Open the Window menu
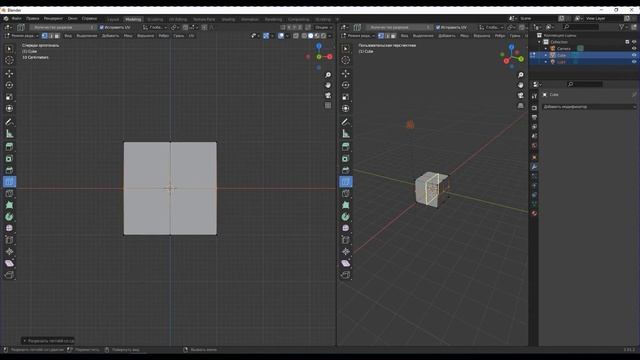The width and height of the screenshot is (640, 360). tap(73, 19)
